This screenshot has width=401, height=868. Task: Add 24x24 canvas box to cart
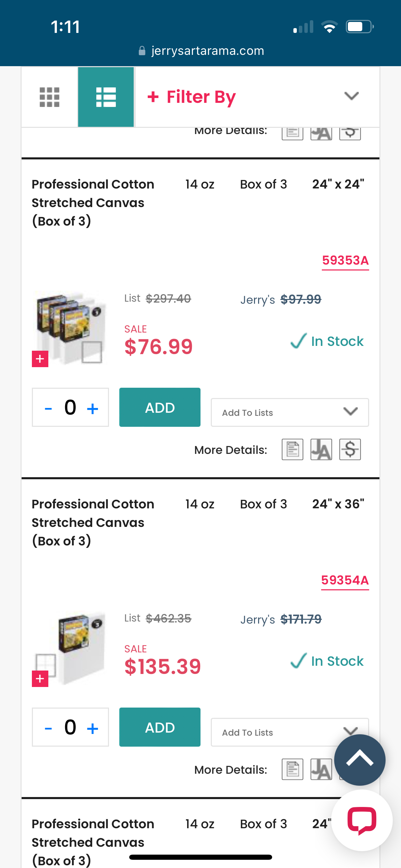pos(160,407)
